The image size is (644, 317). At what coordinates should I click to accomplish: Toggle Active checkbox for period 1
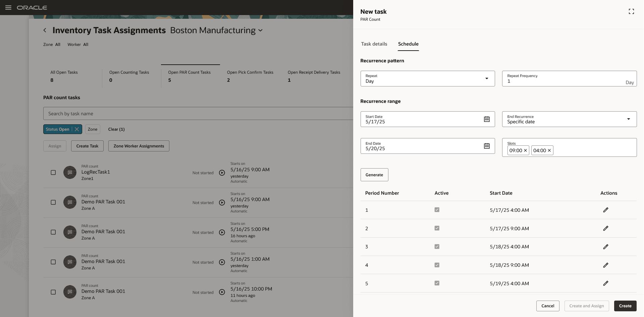[437, 210]
